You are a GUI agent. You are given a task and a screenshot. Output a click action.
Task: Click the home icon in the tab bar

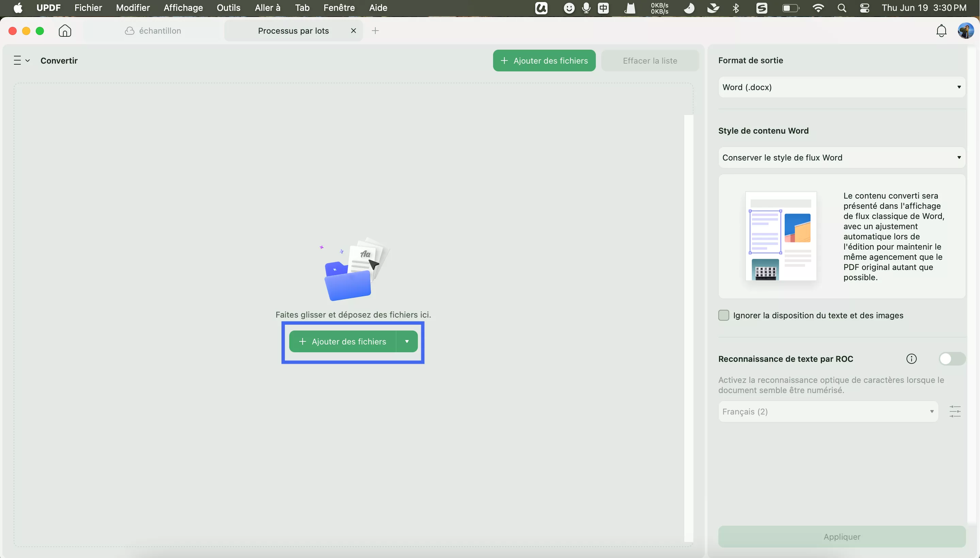(x=65, y=31)
